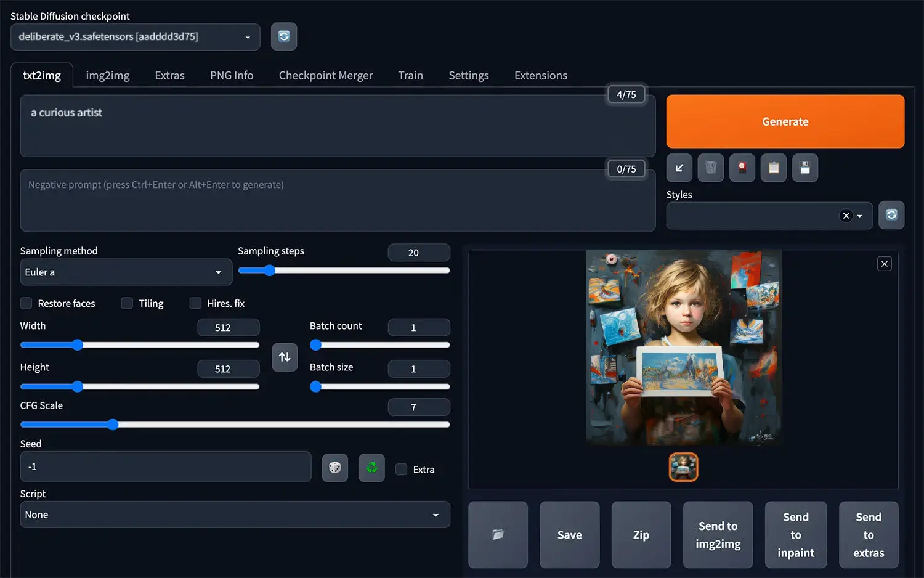Click the large generated child portrait image

(x=683, y=348)
